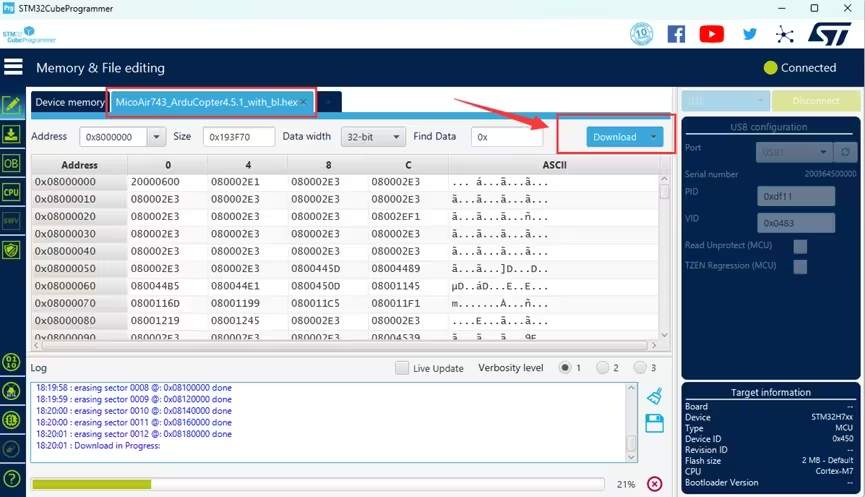The height and width of the screenshot is (497, 865).
Task: Click the Size input field
Action: click(x=238, y=137)
